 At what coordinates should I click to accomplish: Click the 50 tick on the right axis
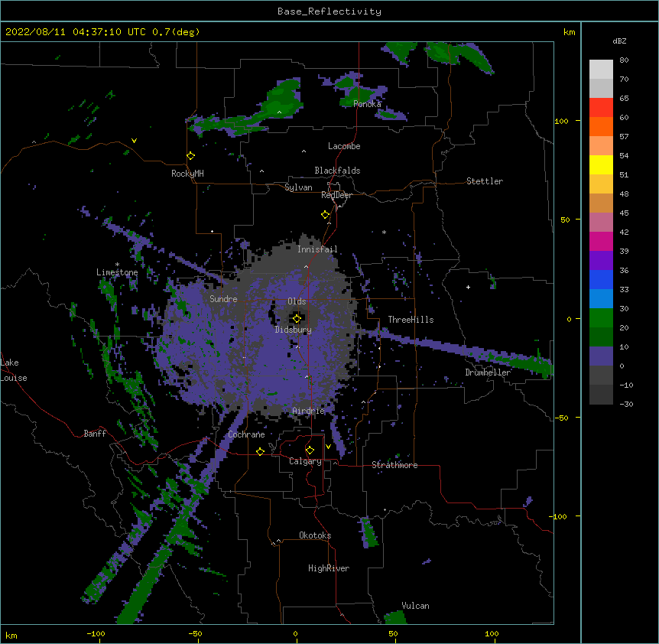coord(565,220)
